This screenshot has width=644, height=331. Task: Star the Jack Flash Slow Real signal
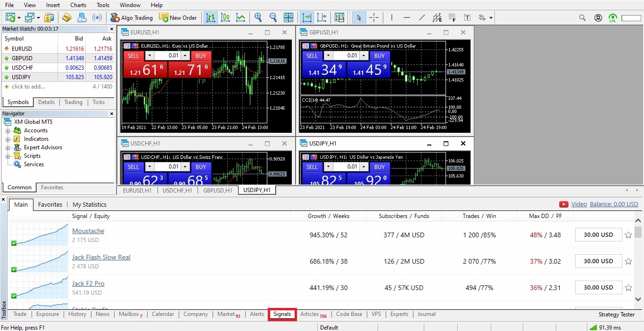628,261
